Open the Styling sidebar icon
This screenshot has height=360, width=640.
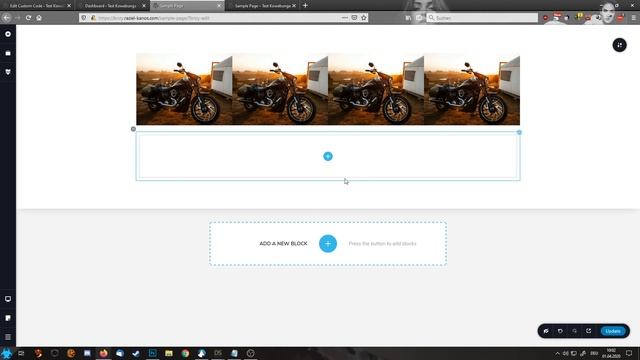(8, 72)
